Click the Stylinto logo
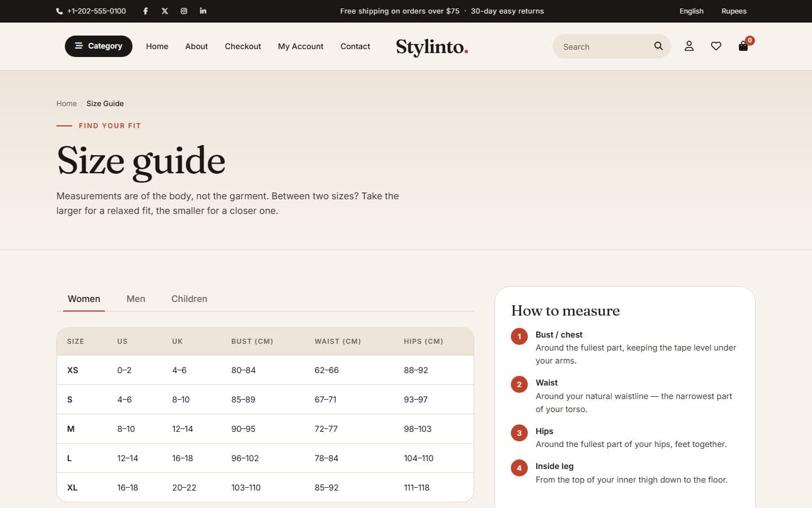This screenshot has width=812, height=508. [x=432, y=47]
